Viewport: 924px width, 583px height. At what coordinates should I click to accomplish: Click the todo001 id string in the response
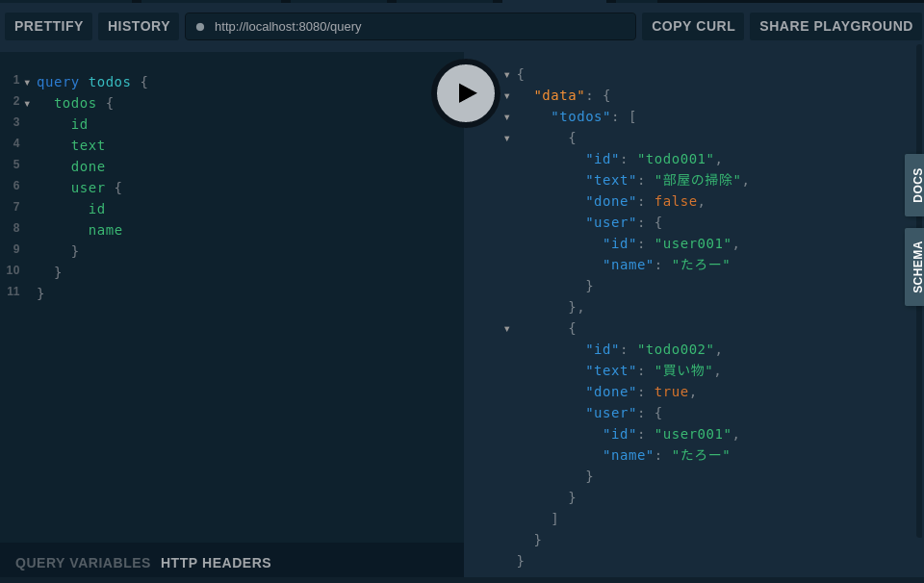point(675,159)
